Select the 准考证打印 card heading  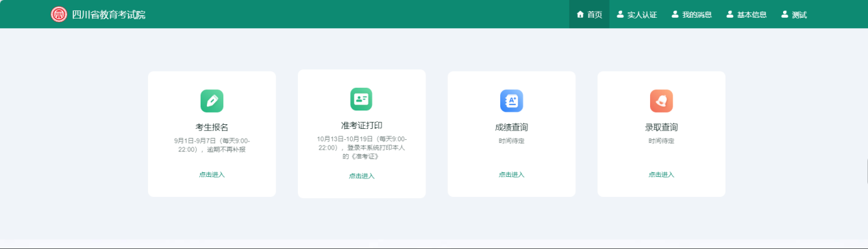(x=362, y=125)
